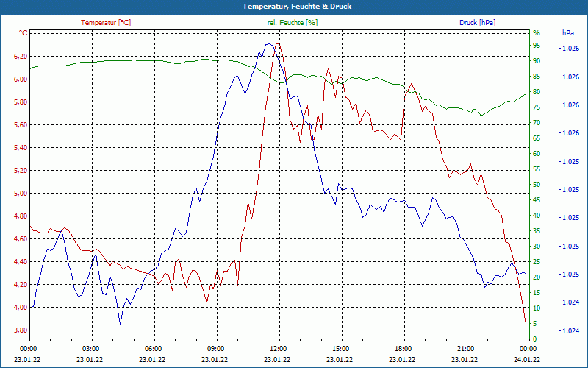Image resolution: width=588 pixels, height=368 pixels.
Task: Click the '20' humidity tick label
Action: (x=537, y=277)
